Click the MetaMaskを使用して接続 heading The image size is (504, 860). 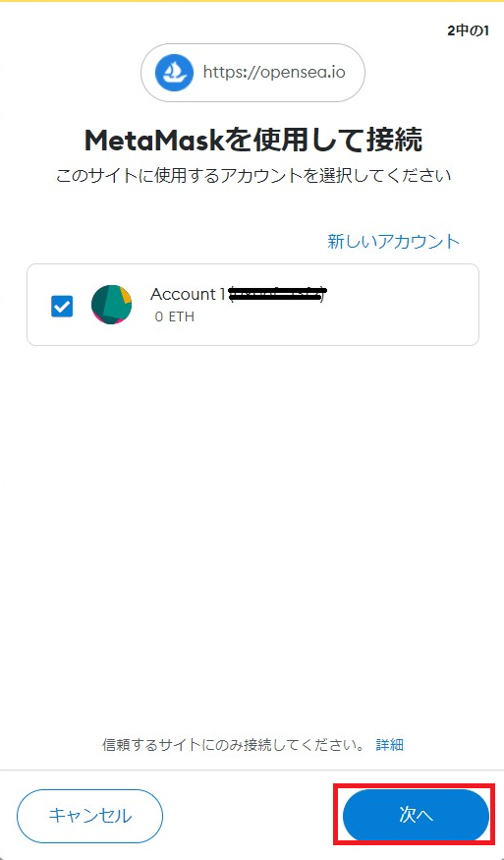click(252, 141)
